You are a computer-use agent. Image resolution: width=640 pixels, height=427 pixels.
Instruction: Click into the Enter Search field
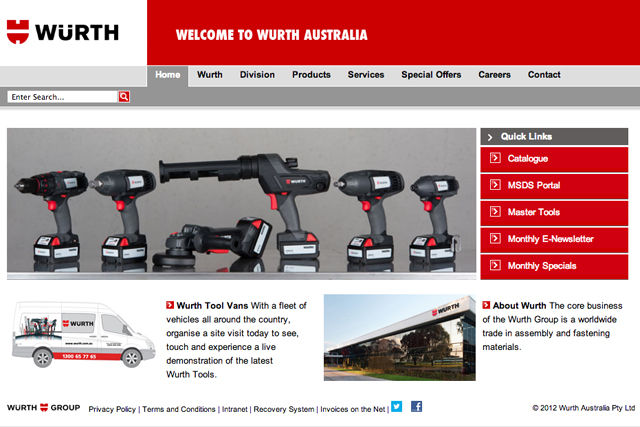tap(62, 97)
